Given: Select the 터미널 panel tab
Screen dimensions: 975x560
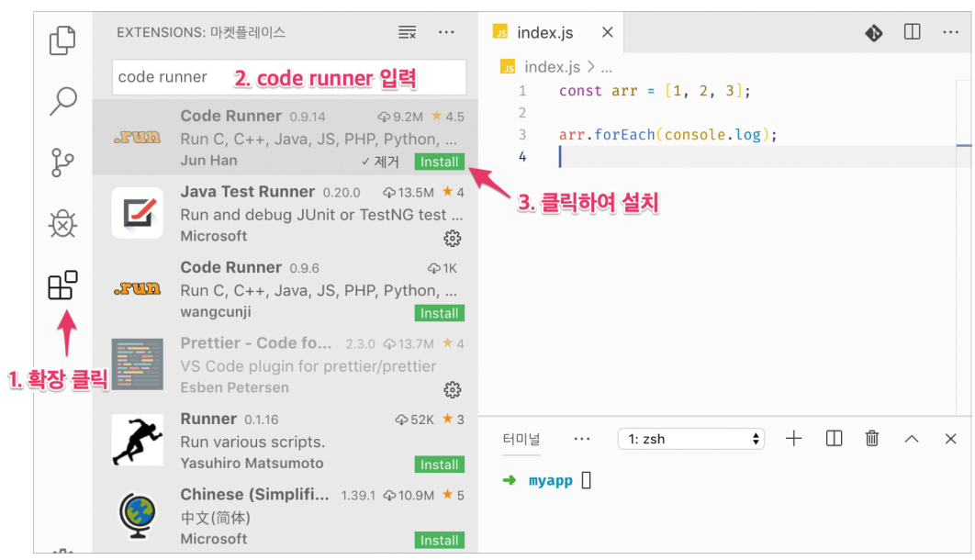Looking at the screenshot, I should click(521, 440).
